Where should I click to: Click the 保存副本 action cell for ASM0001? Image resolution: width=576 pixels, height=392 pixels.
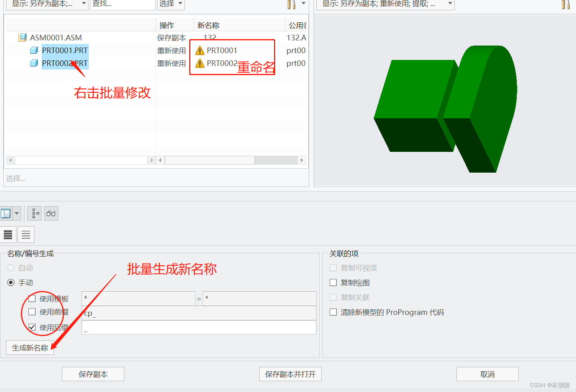(172, 38)
